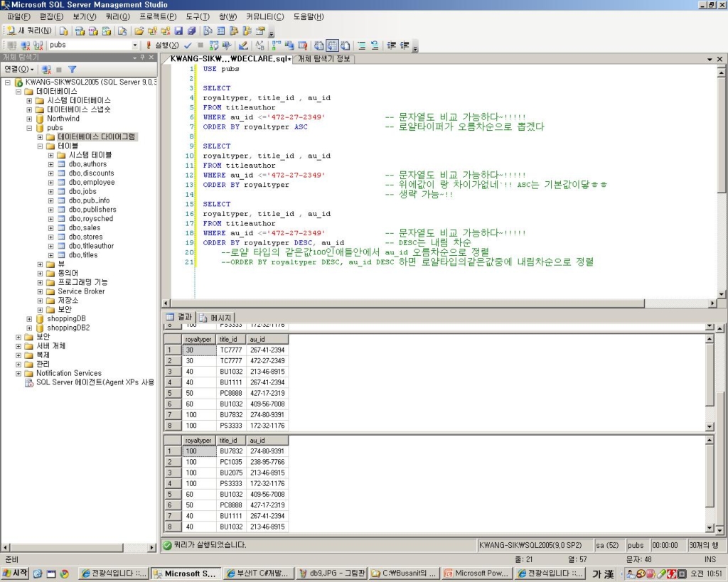Expand the Northwind database node
The image size is (728, 582).
[x=29, y=119]
